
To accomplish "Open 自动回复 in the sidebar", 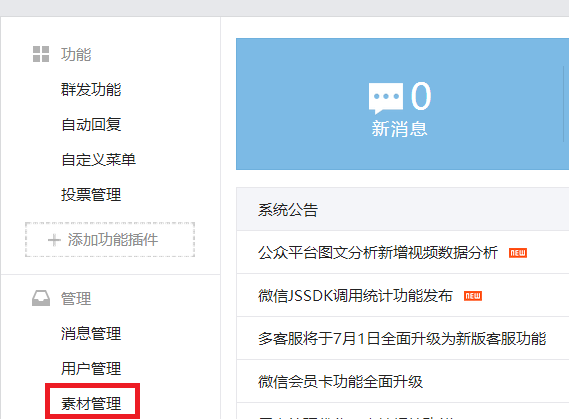I will point(91,124).
